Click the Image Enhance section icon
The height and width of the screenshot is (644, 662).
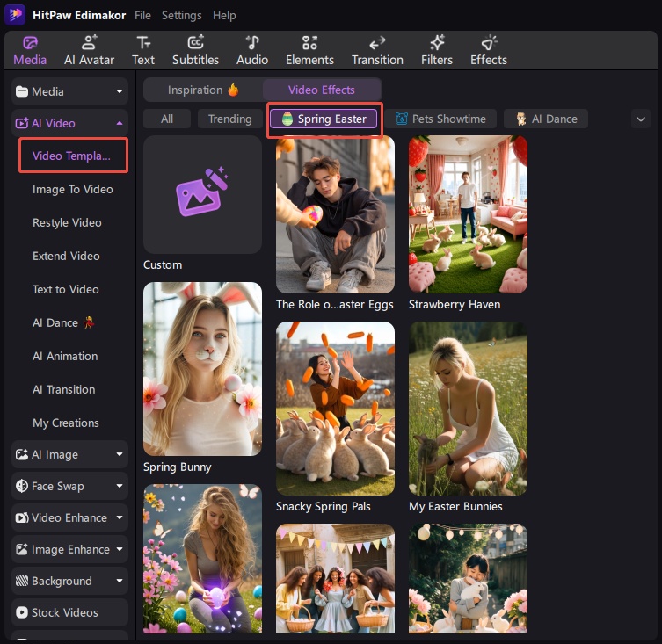pos(21,549)
